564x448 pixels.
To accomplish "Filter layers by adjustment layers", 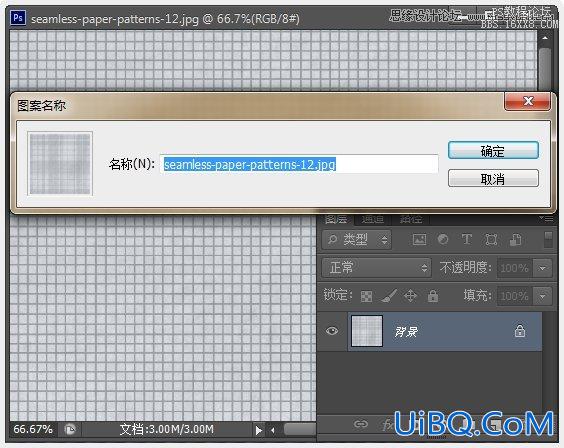I will coord(443,239).
